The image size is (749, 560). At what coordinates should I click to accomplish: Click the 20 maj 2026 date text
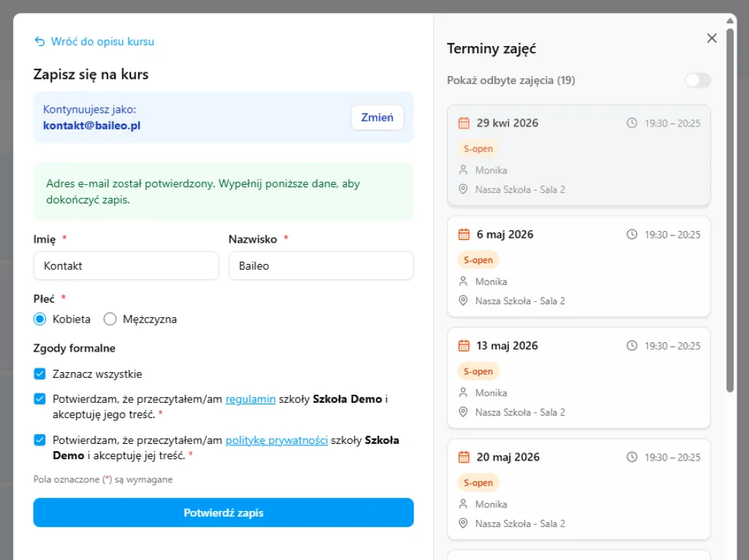pyautogui.click(x=508, y=457)
